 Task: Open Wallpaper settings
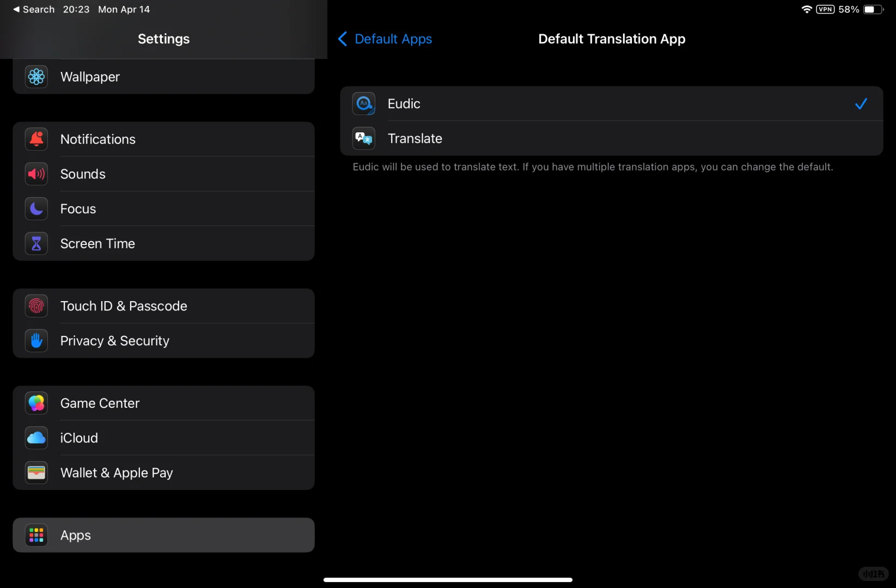pos(163,77)
